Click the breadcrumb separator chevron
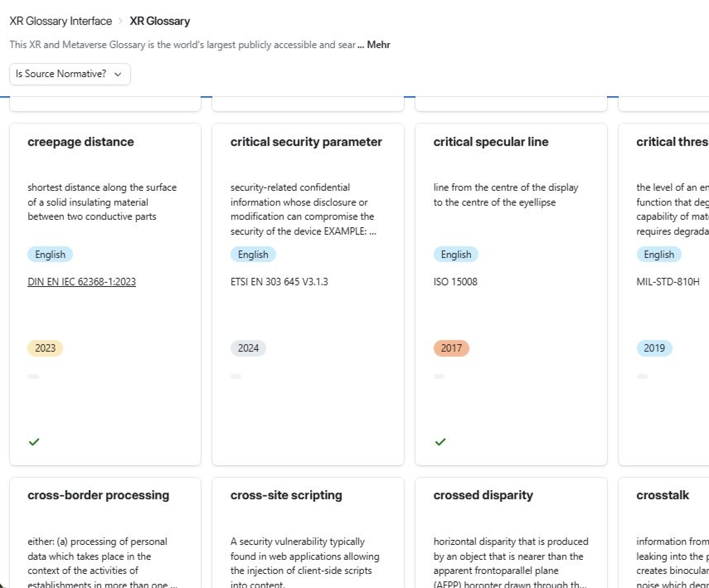Image resolution: width=709 pixels, height=588 pixels. click(121, 21)
